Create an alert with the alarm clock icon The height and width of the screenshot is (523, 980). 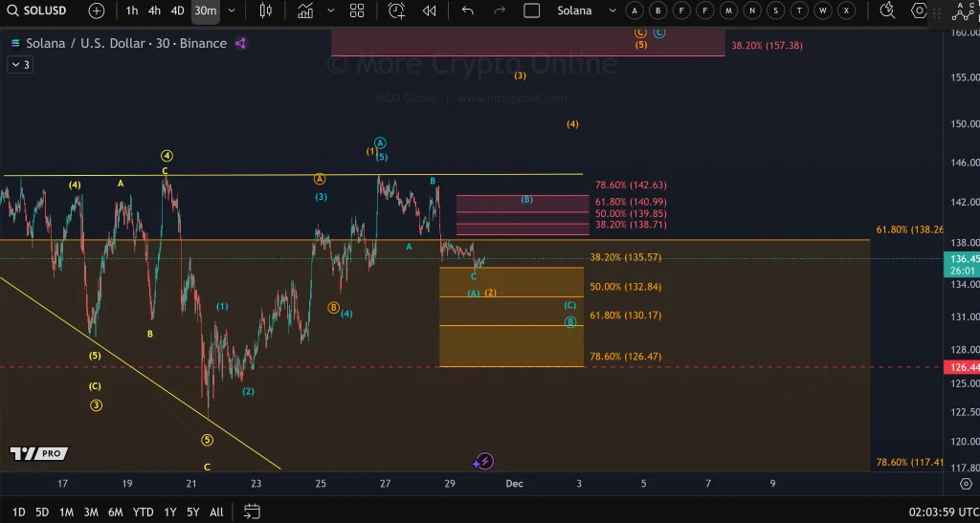[396, 11]
